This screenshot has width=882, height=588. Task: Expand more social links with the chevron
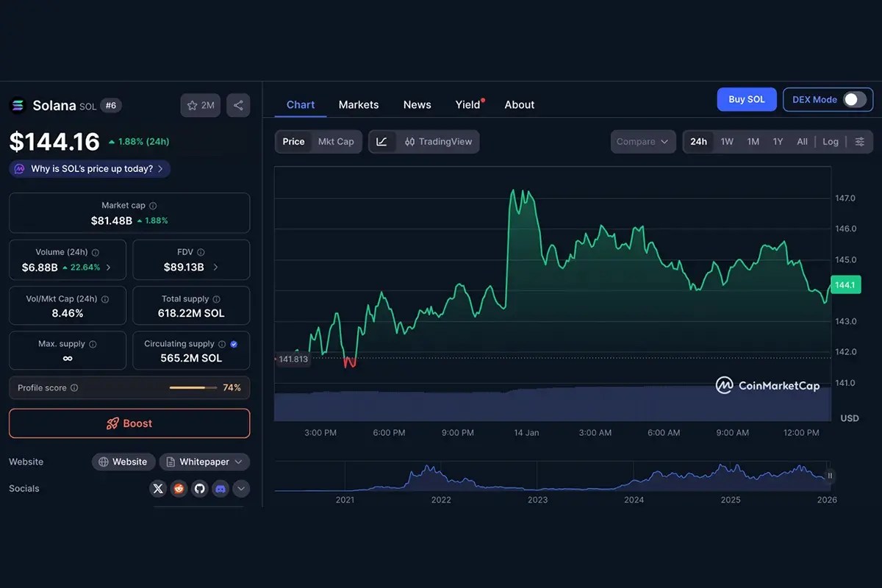click(240, 488)
